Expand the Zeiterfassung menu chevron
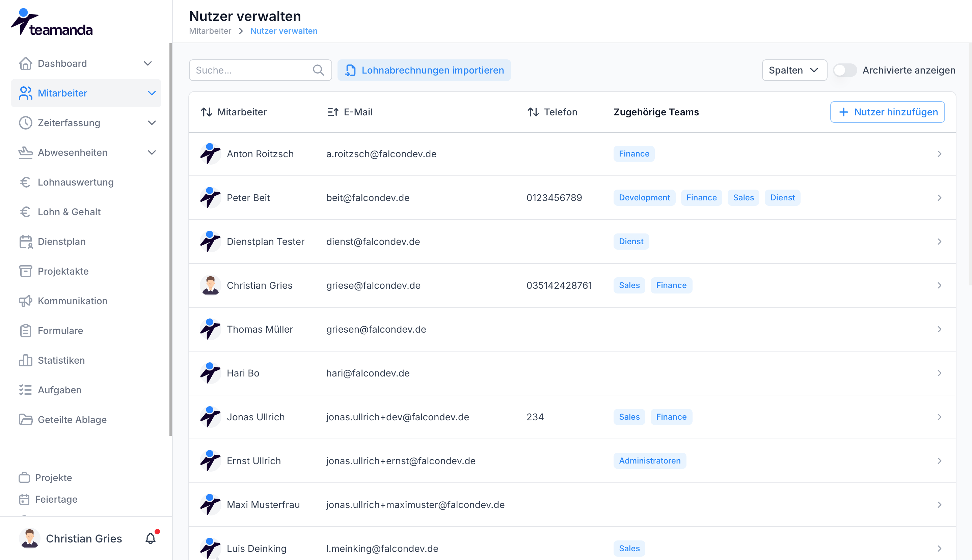This screenshot has height=560, width=972. 152,123
